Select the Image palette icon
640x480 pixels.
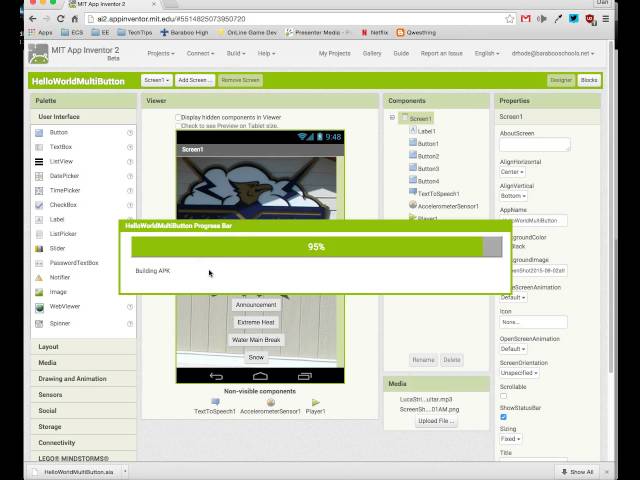39,292
